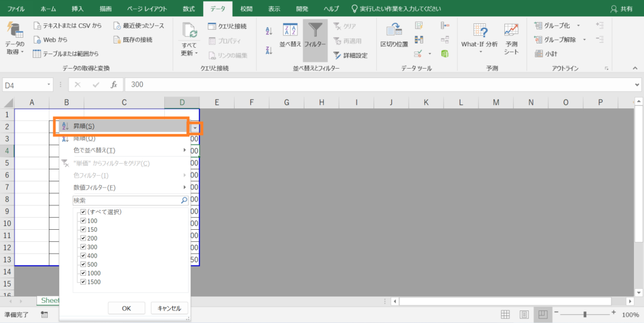Open the Name Box dropdown arrow
Viewport: 644px width, 323px height.
click(x=49, y=84)
